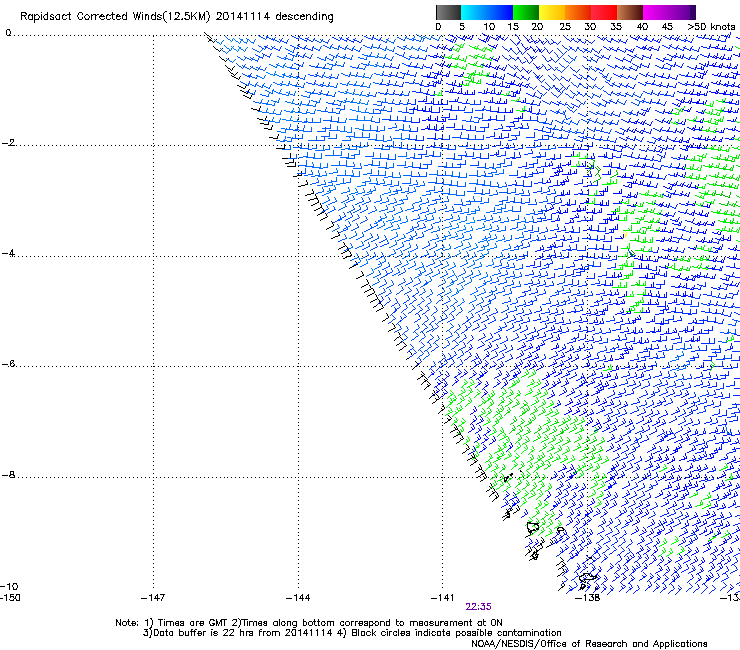The width and height of the screenshot is (740, 650).
Task: Click the longitude label -141
Action: (443, 598)
